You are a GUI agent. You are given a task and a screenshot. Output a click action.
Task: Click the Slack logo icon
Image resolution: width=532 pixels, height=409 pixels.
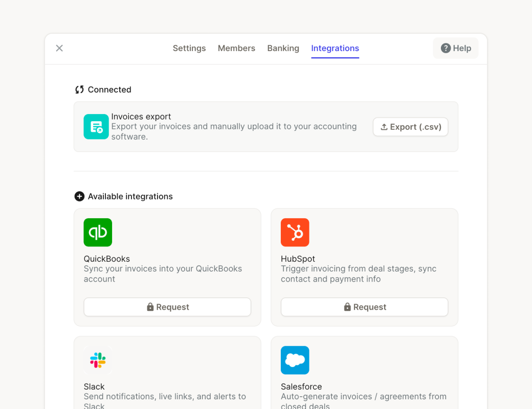pos(98,360)
